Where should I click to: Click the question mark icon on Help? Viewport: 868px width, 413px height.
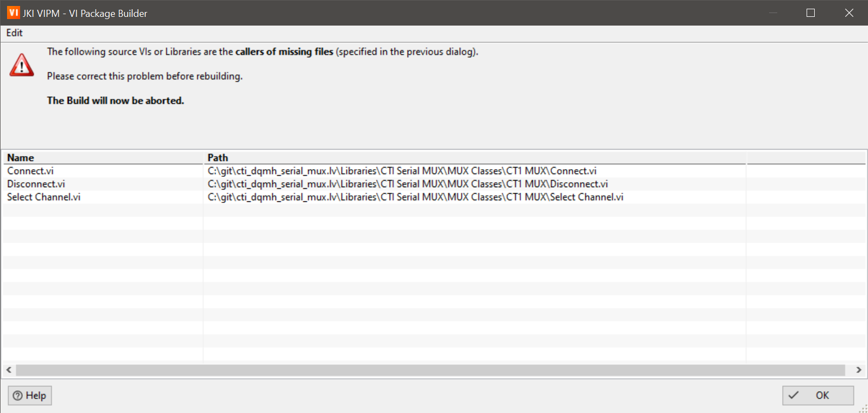coord(18,396)
